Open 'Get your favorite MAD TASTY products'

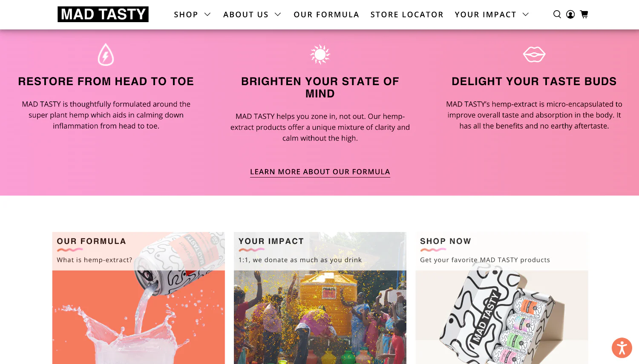485,260
